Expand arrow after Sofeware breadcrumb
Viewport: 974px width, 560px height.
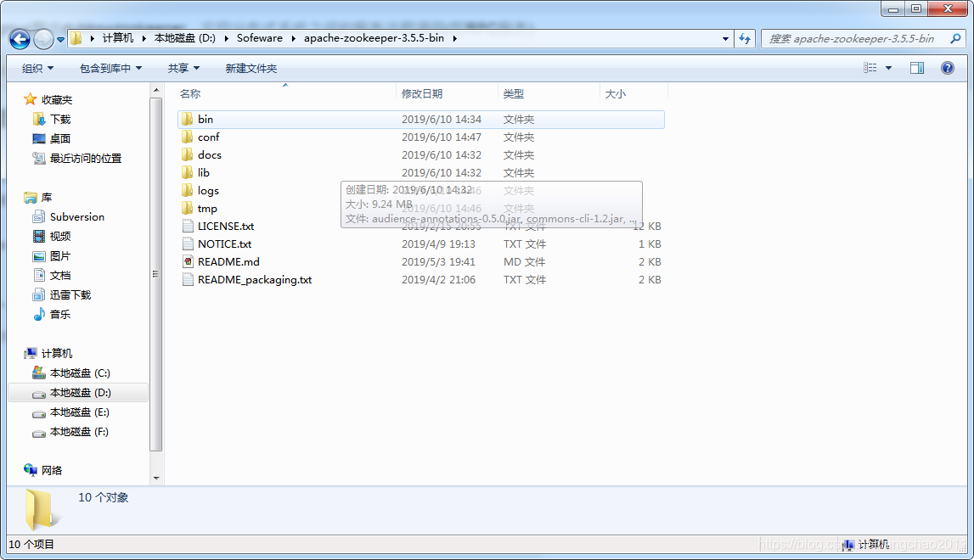(x=293, y=38)
